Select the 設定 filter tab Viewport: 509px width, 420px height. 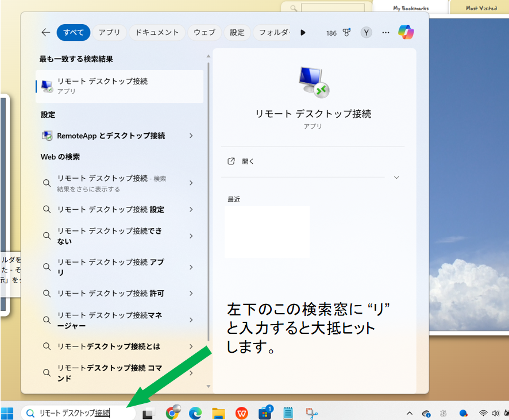237,33
